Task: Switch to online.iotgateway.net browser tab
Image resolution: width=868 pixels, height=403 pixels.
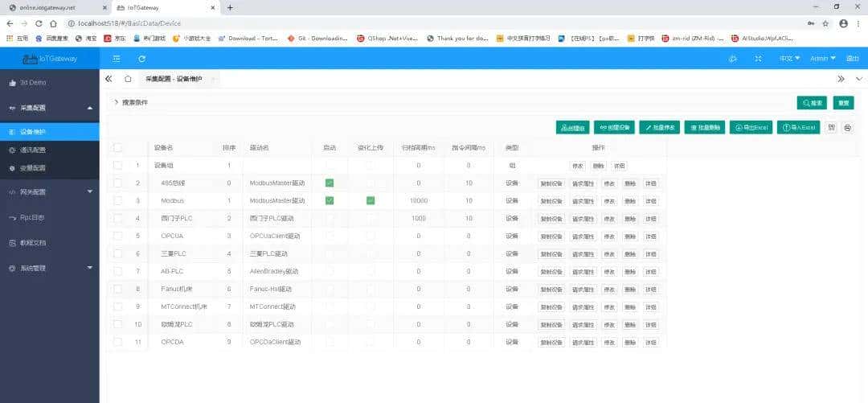Action: (55, 8)
